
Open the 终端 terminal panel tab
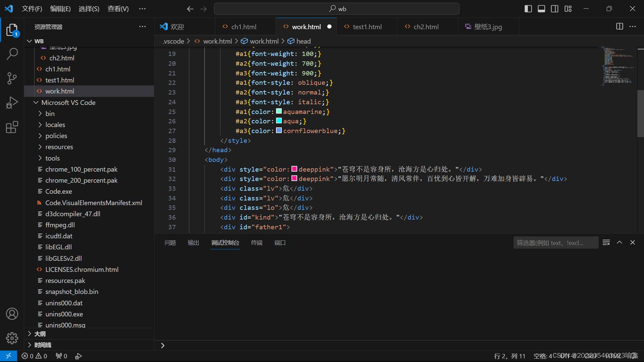[x=257, y=243]
